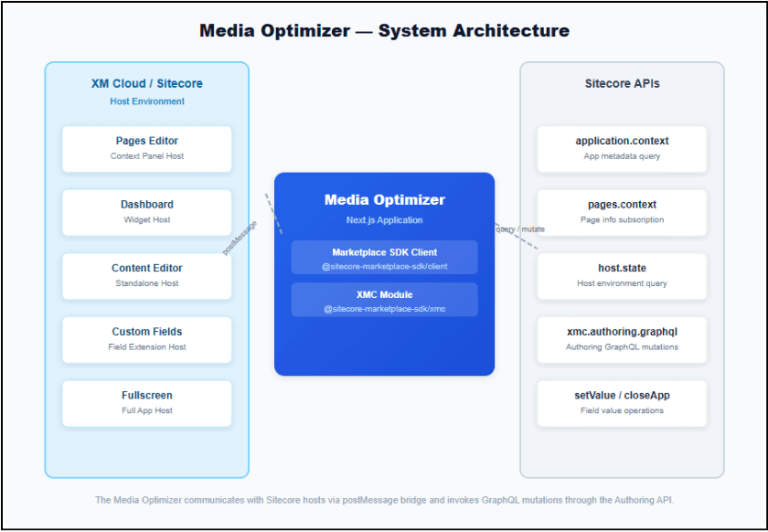Click the application.context API card
The width and height of the screenshot is (768, 532).
tap(622, 149)
